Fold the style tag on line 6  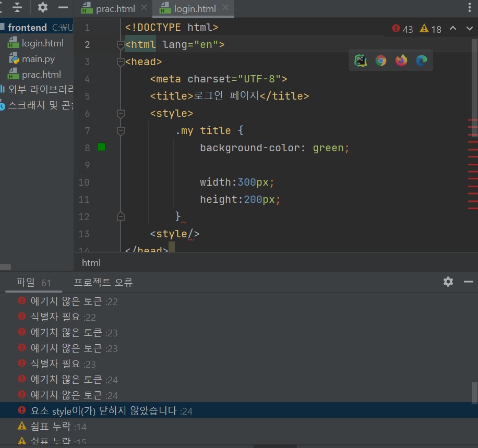121,114
